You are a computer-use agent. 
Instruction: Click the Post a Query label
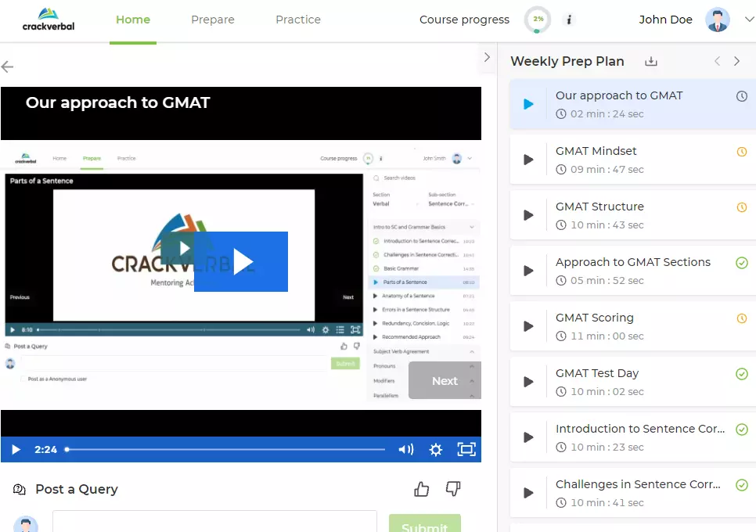click(77, 489)
